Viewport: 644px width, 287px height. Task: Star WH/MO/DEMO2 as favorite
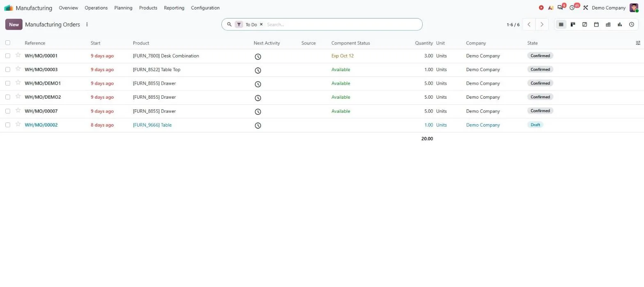[18, 96]
